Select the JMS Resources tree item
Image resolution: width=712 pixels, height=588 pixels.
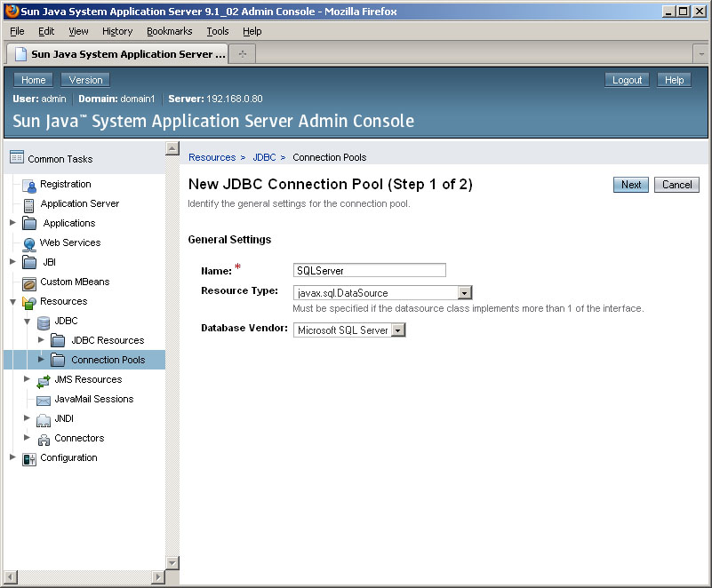[88, 379]
